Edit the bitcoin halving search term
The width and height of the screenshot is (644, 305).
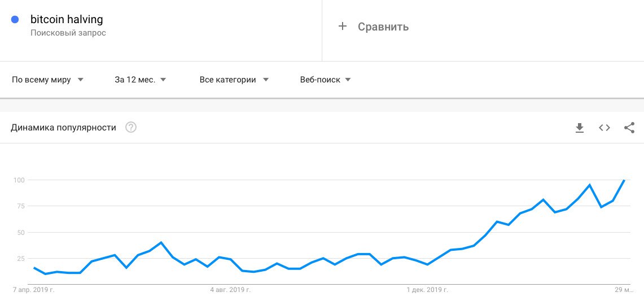[67, 19]
